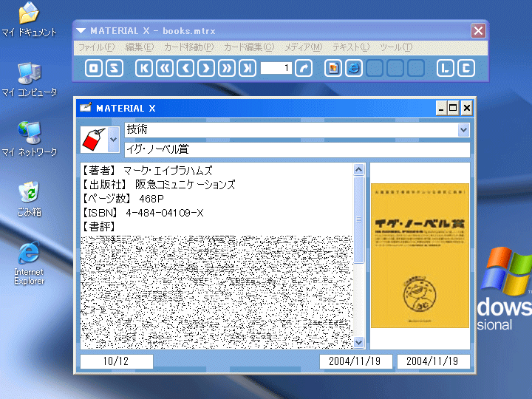Click the curved arrow go-to-card button
The image size is (532, 399).
coord(304,68)
